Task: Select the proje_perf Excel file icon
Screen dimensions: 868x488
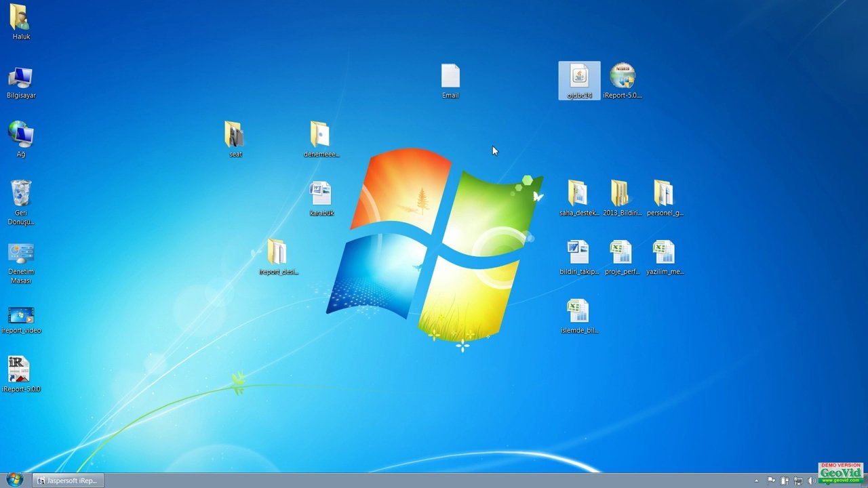Action: coord(620,252)
